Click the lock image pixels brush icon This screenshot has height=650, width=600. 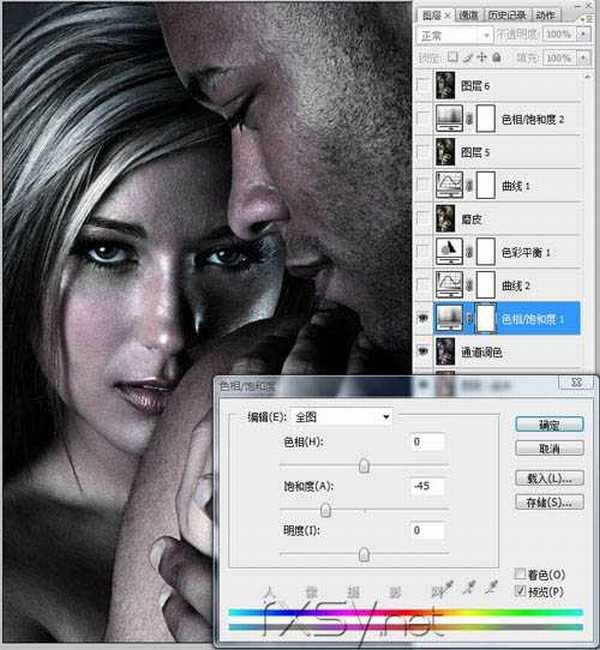pyautogui.click(x=469, y=57)
